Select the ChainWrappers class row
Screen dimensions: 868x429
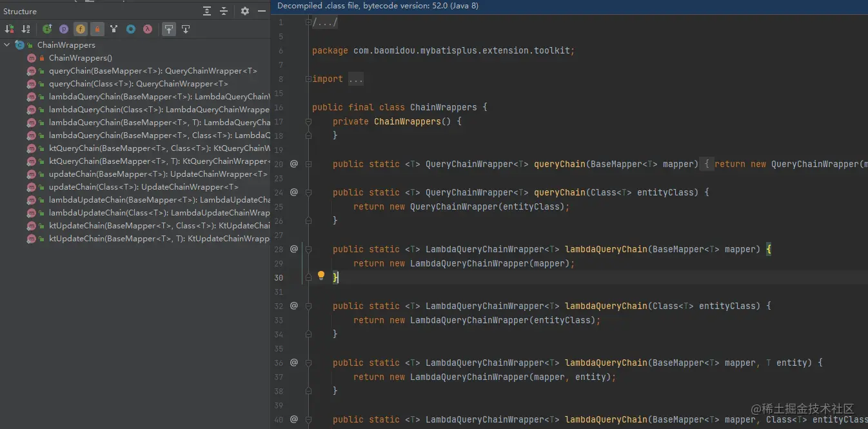tap(135, 45)
